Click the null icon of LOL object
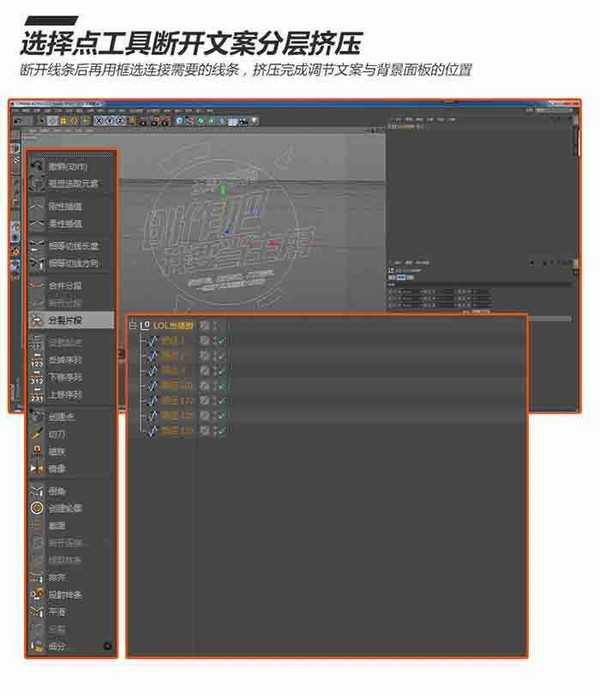The width and height of the screenshot is (600, 696). tap(145, 325)
